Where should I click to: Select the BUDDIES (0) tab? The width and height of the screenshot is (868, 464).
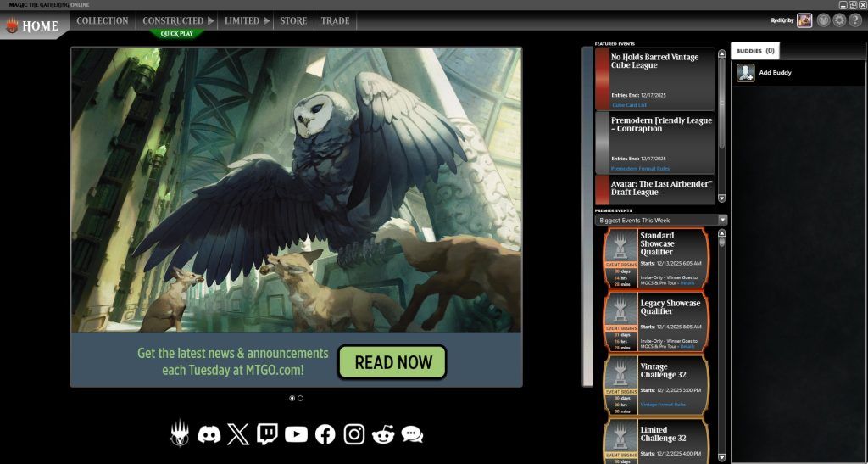(755, 51)
